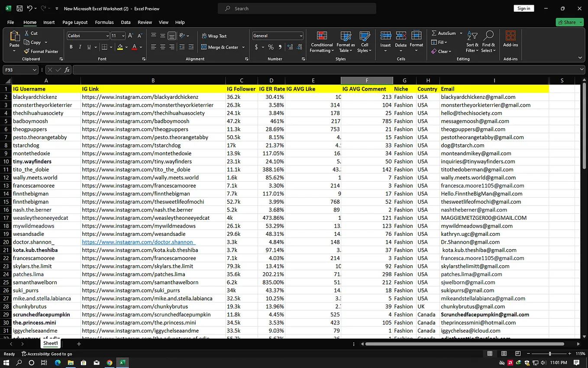Click the Undo arrow
This screenshot has height=368, width=588.
(29, 8)
